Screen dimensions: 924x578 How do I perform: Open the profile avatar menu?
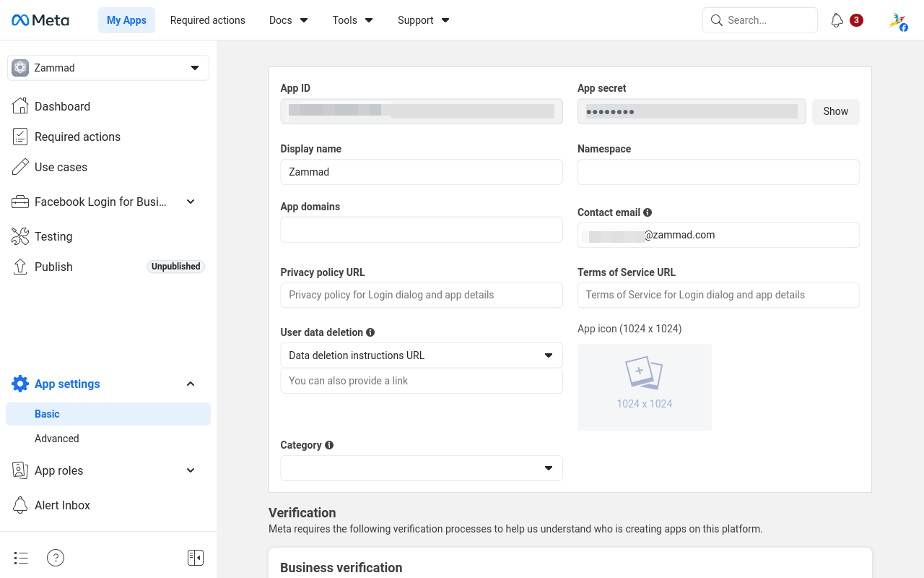pos(897,21)
